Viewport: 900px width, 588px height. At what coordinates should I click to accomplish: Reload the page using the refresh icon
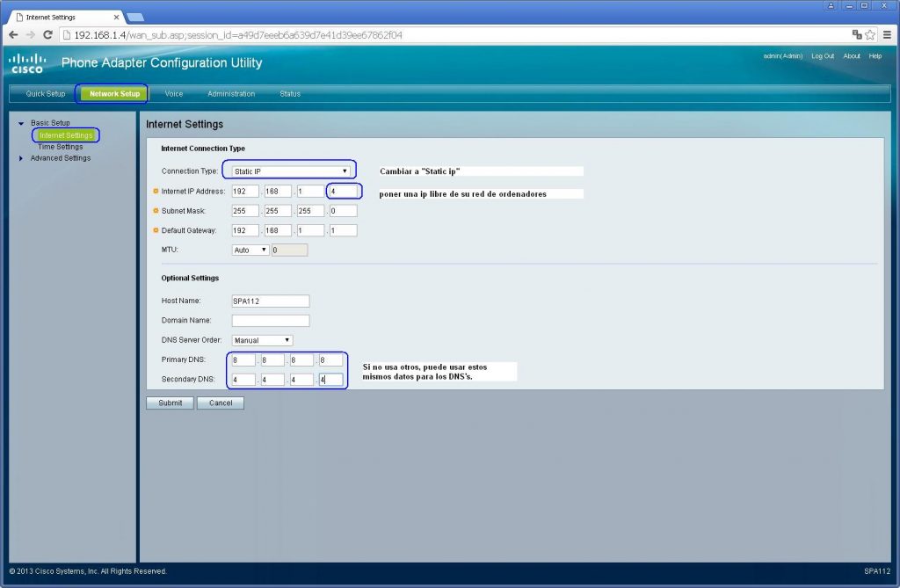51,34
